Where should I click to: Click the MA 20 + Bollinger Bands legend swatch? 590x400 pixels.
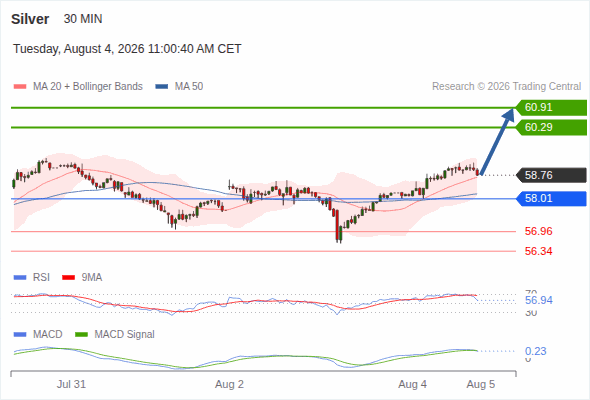tap(20, 87)
